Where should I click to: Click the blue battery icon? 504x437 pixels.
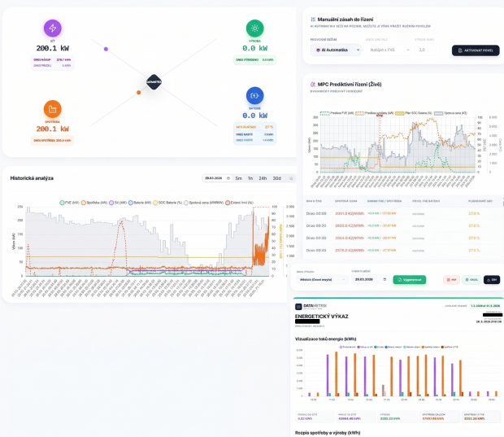pyautogui.click(x=255, y=95)
